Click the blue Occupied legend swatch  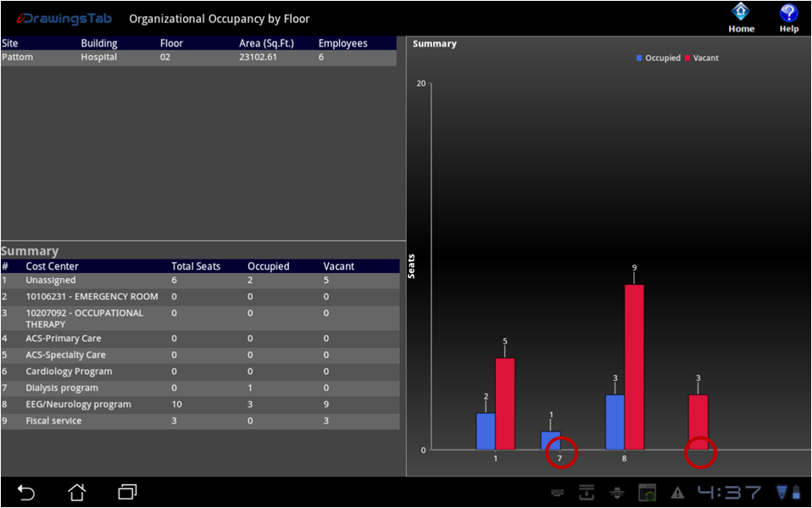pyautogui.click(x=639, y=58)
